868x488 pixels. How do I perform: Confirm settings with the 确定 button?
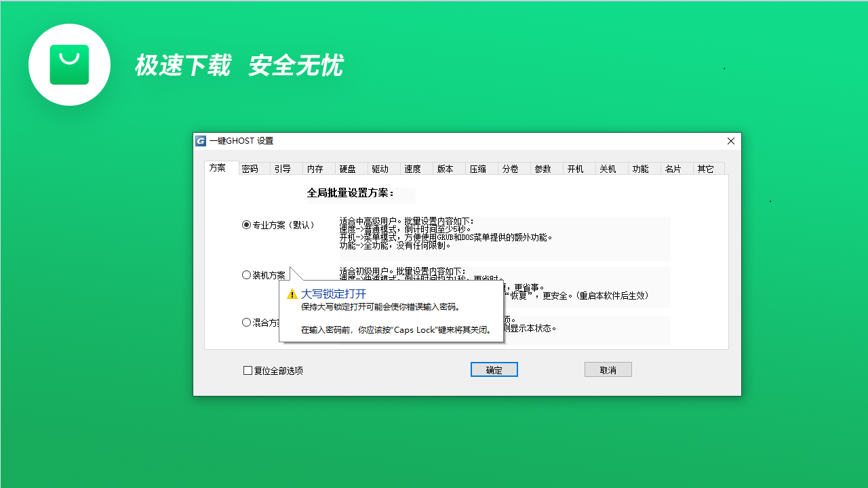pyautogui.click(x=494, y=369)
